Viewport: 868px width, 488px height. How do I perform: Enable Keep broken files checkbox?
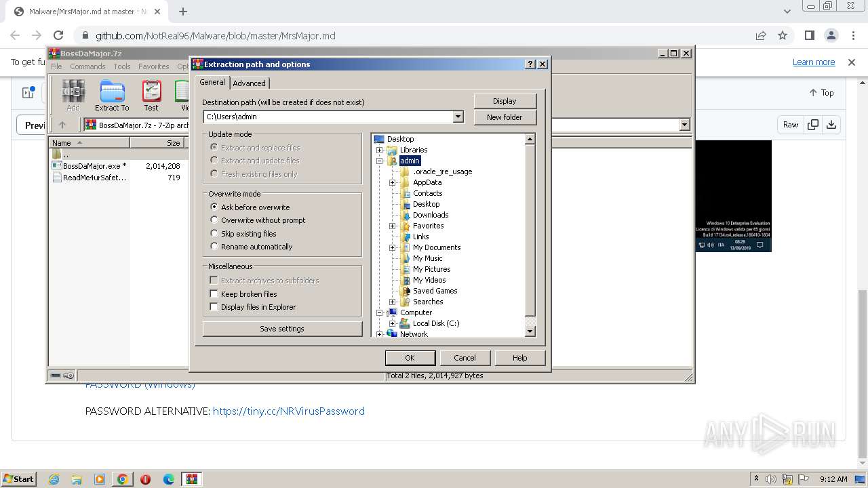pos(214,294)
